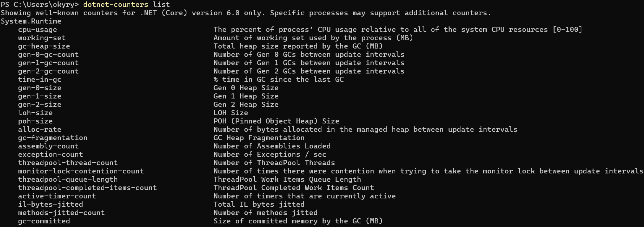Click the System.Runtime provider heading
Image resolution: width=644 pixels, height=227 pixels.
pyautogui.click(x=31, y=21)
